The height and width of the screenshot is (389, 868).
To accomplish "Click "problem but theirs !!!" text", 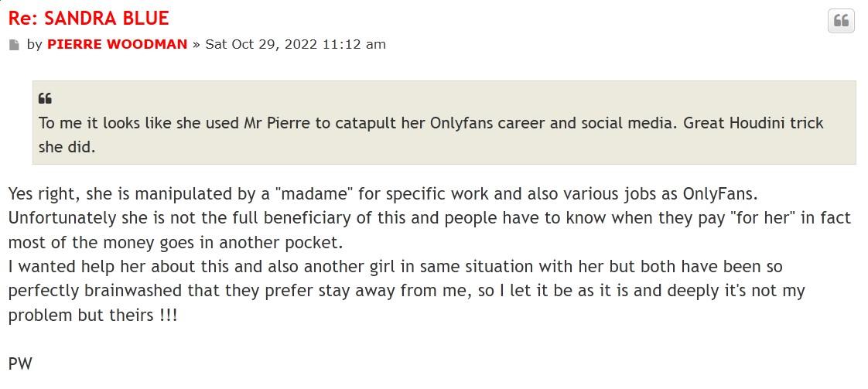I will click(x=93, y=316).
